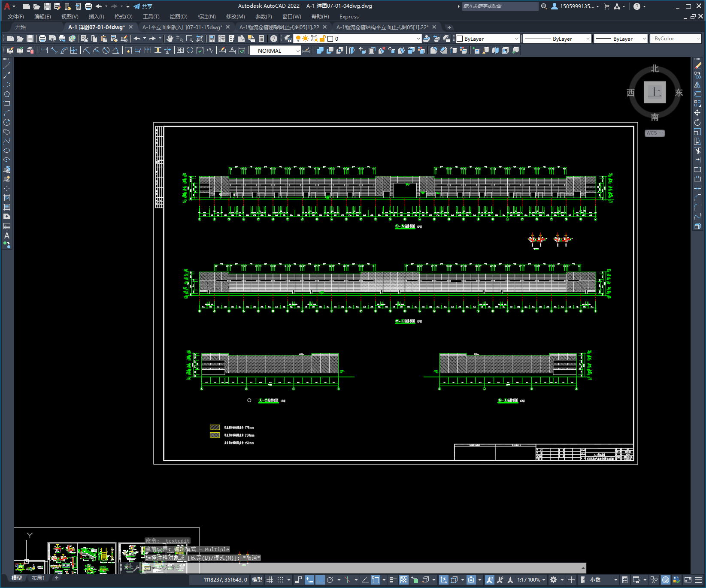Toggle snap mode in status bar
This screenshot has height=588, width=706.
(280, 580)
